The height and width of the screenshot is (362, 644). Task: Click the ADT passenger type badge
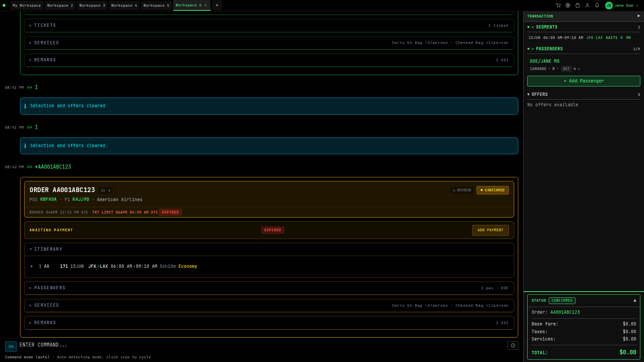click(x=566, y=69)
